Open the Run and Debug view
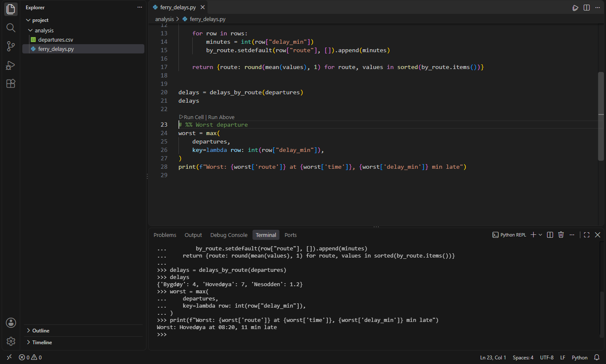The image size is (606, 364). tap(11, 65)
